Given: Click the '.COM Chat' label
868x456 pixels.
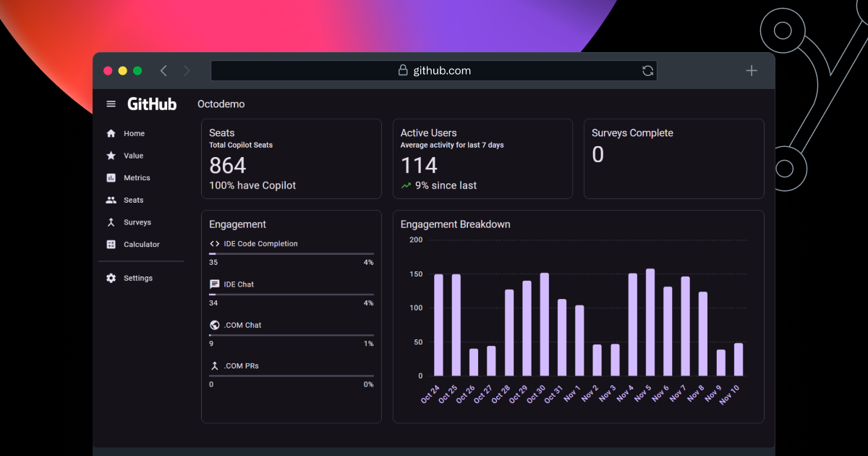Looking at the screenshot, I should coord(243,326).
